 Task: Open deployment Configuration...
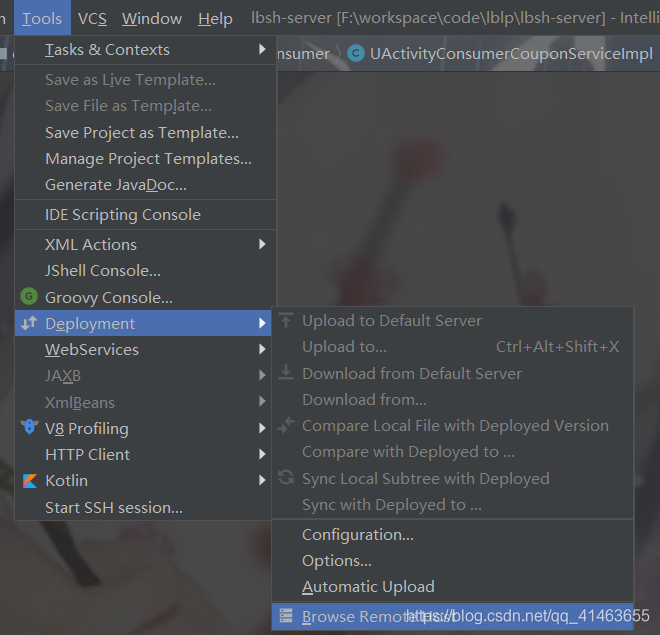click(452, 535)
